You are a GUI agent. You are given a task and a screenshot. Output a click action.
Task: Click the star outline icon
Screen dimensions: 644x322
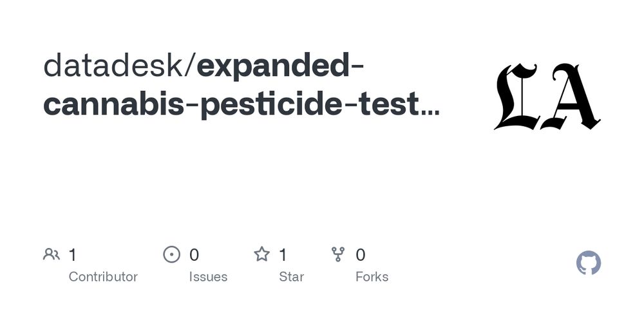pyautogui.click(x=261, y=254)
